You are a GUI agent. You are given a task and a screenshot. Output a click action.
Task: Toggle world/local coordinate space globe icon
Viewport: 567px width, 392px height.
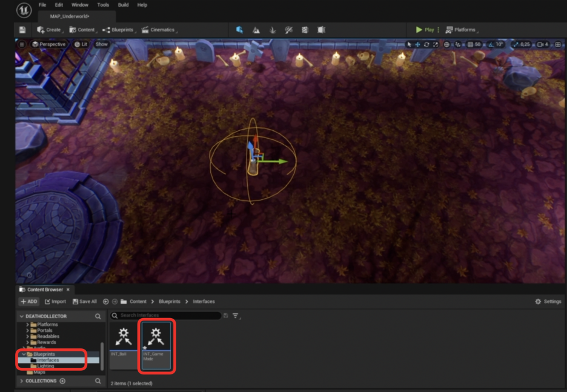tap(446, 44)
